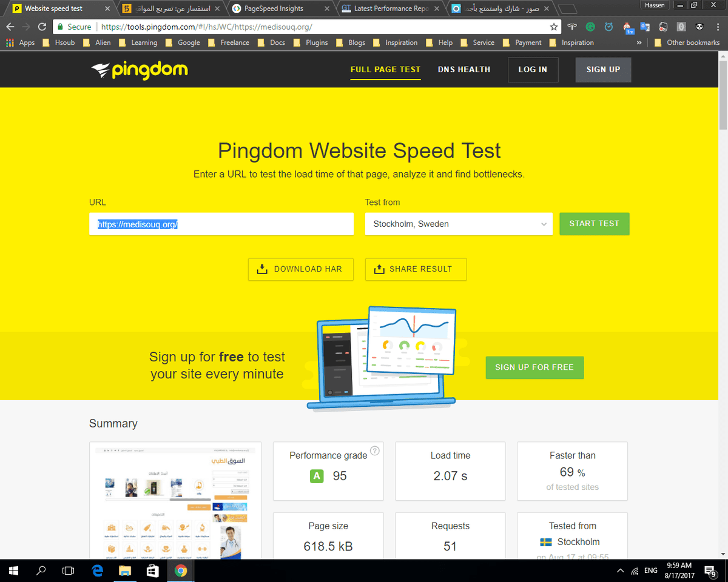The image size is (728, 582).
Task: View site info via the Secure padlock
Action: [x=74, y=27]
